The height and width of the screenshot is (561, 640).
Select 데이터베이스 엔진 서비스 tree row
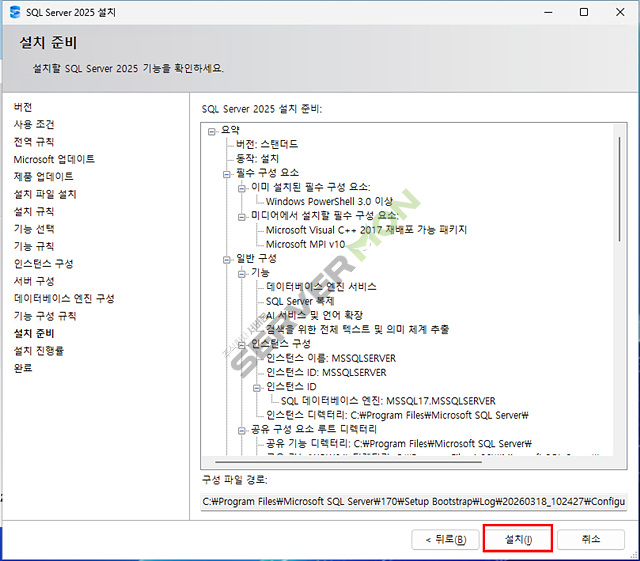tap(321, 287)
